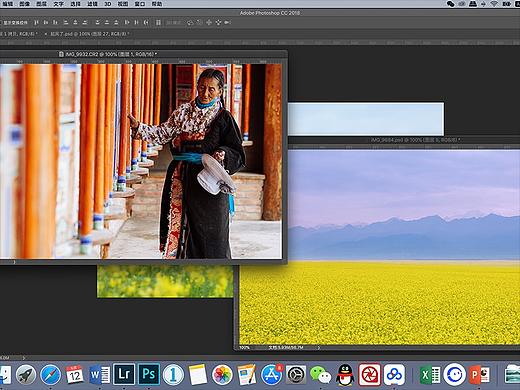
Task: Open Pages from the Dock
Action: [x=247, y=374]
